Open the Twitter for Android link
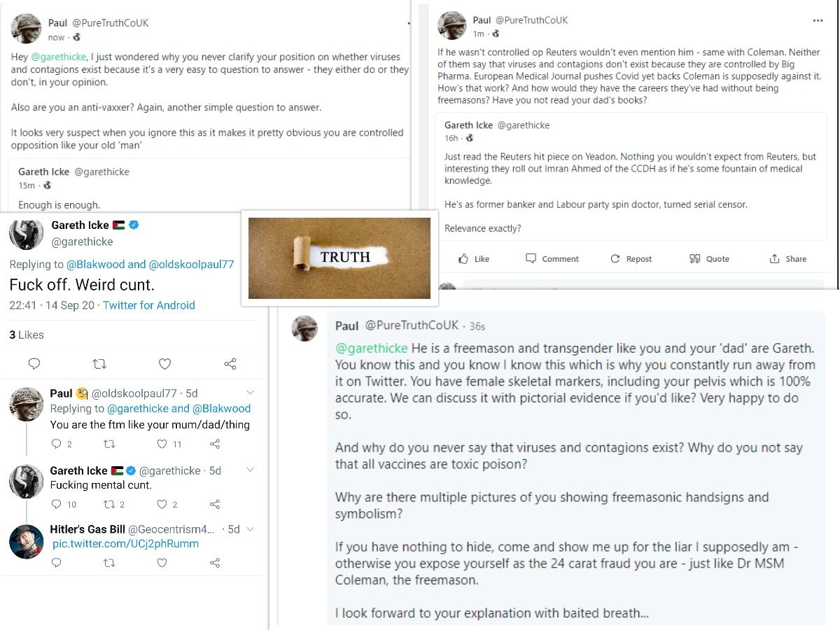The width and height of the screenshot is (840, 630). (148, 305)
